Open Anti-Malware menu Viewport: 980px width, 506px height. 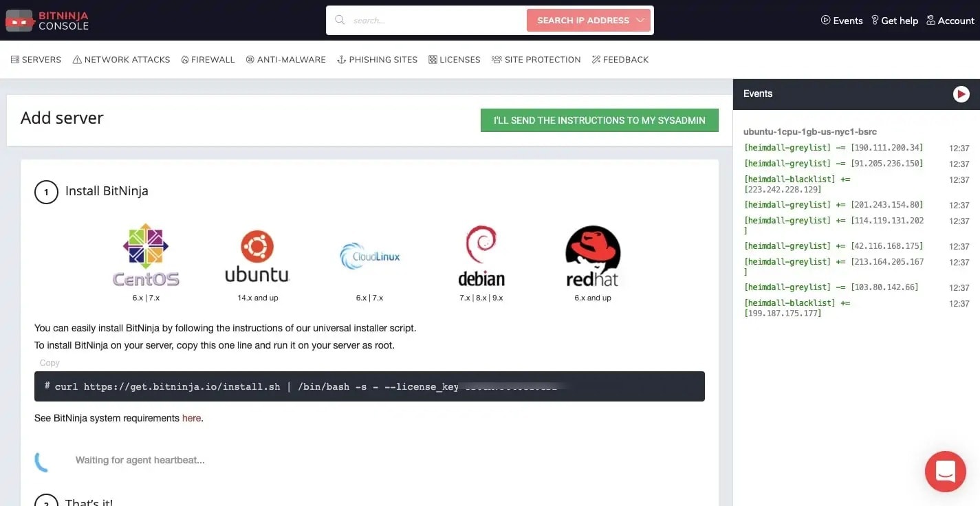(286, 60)
